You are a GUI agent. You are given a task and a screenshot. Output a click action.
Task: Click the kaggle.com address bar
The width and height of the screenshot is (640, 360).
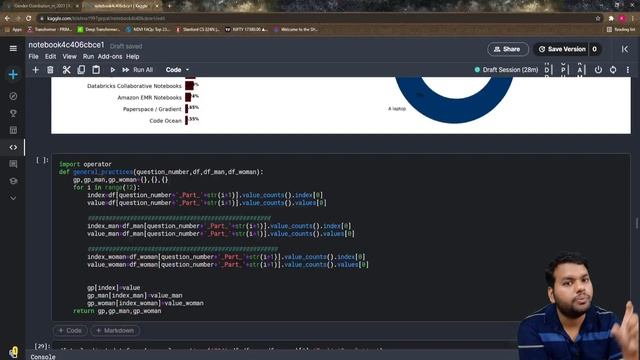pos(318,18)
